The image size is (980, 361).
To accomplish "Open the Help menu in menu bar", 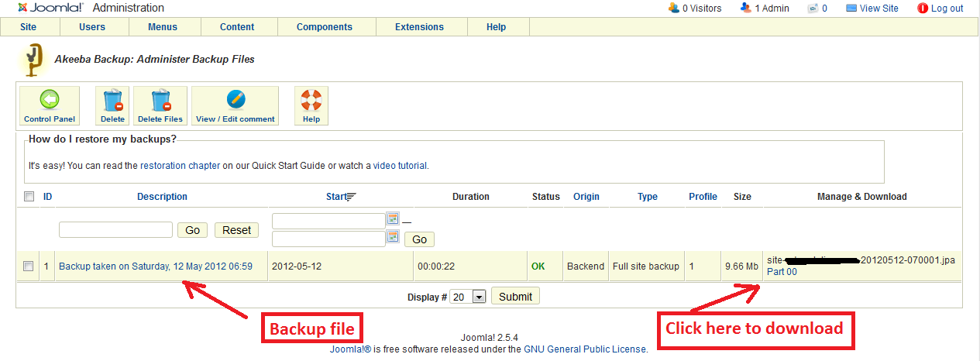I will tap(496, 27).
